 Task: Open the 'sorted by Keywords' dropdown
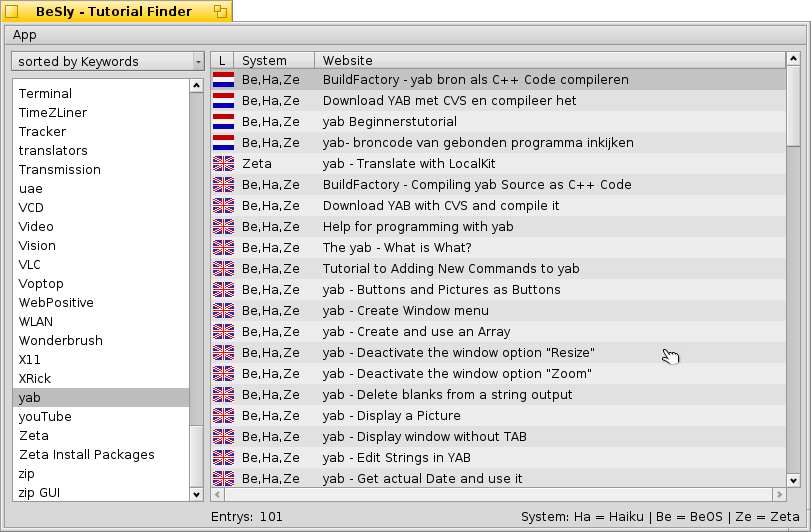click(x=108, y=62)
